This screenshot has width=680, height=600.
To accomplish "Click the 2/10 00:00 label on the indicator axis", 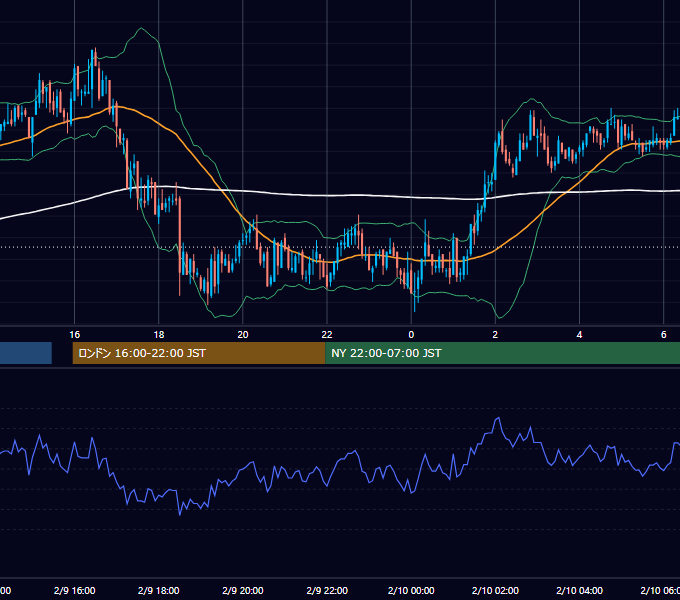I will (x=411, y=590).
